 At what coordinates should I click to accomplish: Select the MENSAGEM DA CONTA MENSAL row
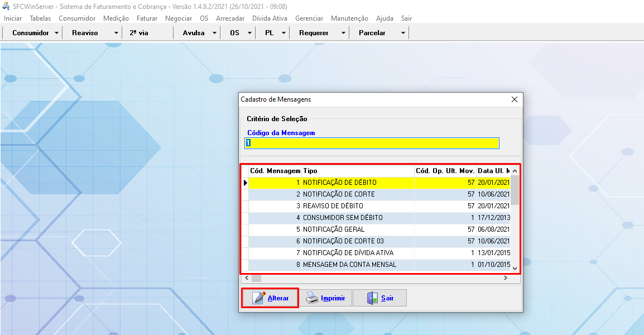[349, 265]
